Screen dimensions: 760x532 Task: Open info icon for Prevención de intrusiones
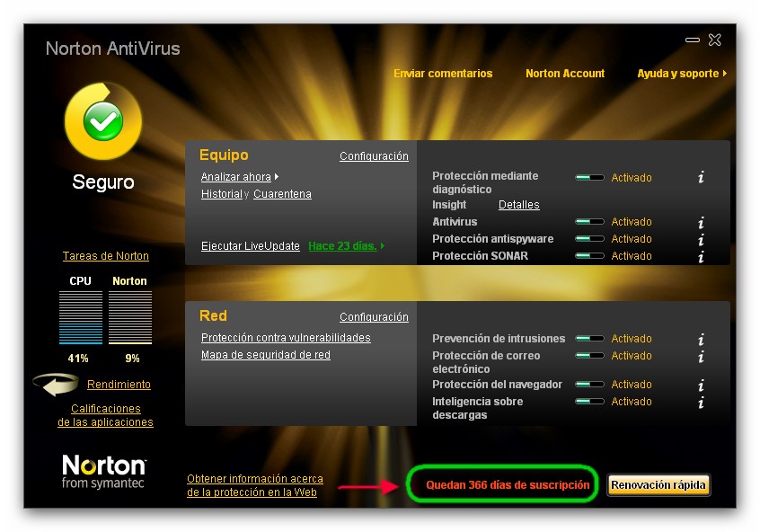click(701, 340)
